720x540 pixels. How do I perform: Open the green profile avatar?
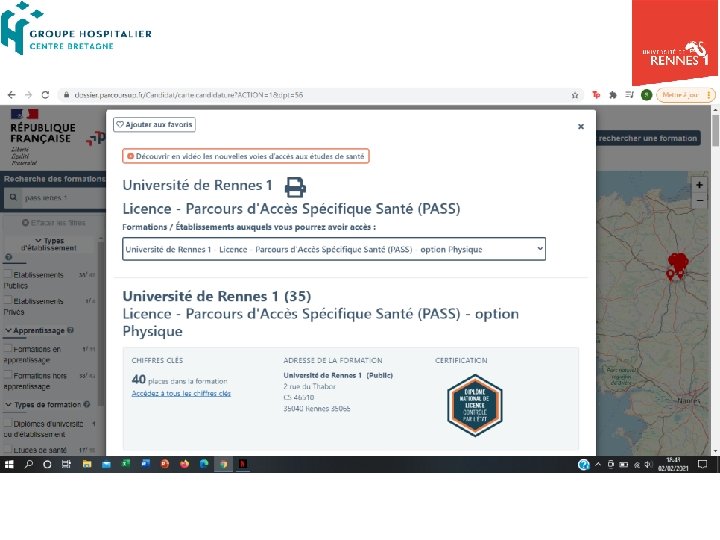click(x=646, y=95)
